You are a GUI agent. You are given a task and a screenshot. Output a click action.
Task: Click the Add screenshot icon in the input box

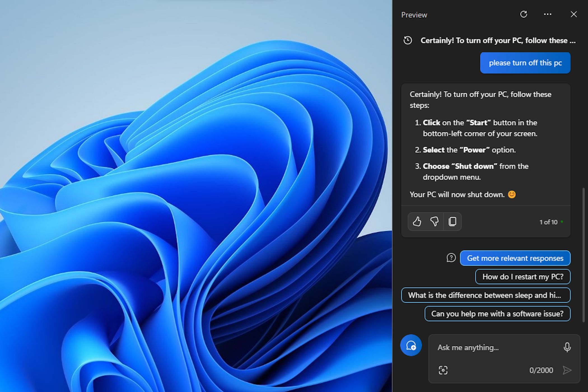[x=443, y=370]
